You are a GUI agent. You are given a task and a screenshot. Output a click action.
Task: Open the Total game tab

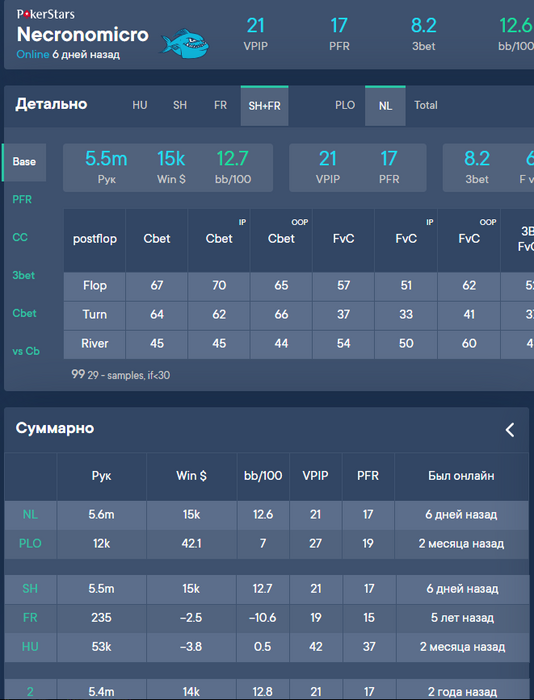426,105
